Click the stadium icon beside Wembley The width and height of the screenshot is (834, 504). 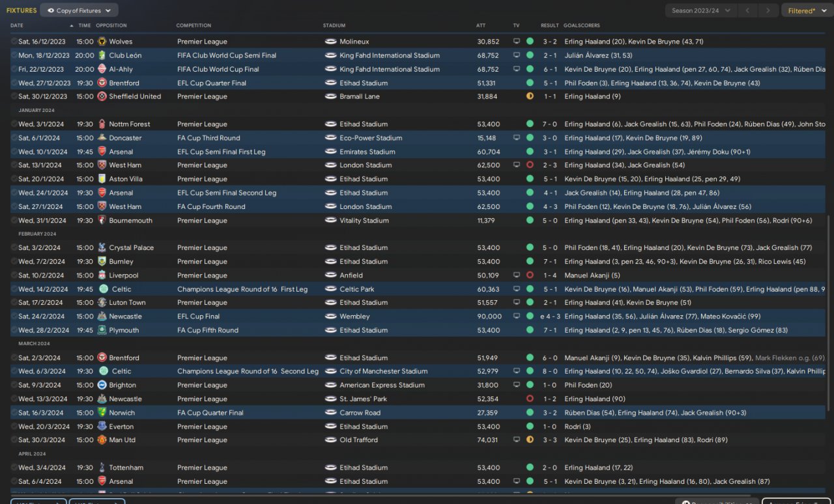tap(330, 316)
